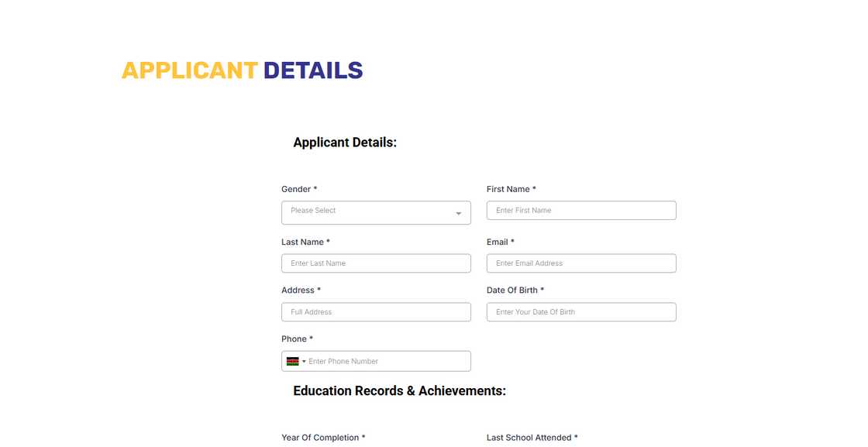Open the Date Of Birth field

click(581, 311)
